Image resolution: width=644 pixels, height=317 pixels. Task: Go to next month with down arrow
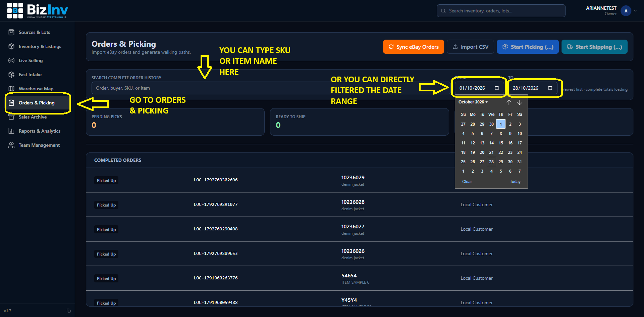coord(520,102)
